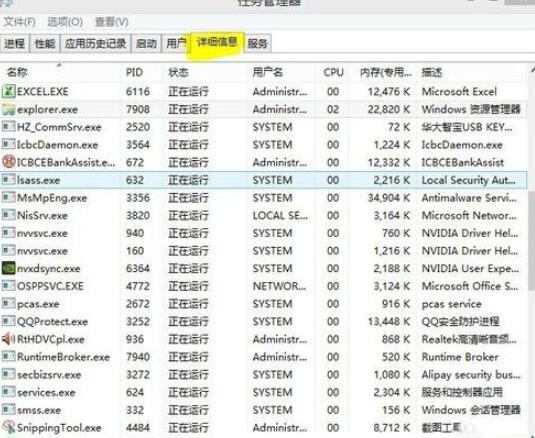Select the services.exe process row

pyautogui.click(x=263, y=392)
